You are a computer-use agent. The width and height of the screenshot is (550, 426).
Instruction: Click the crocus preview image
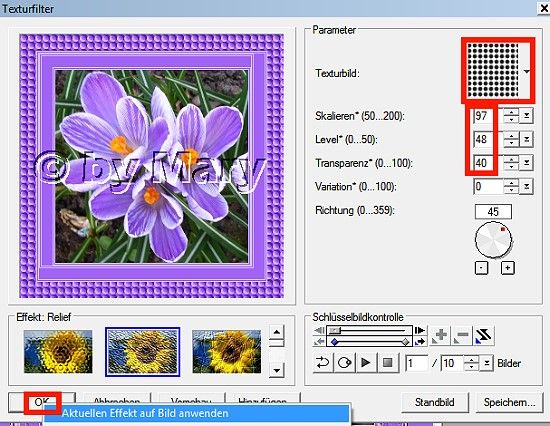coord(152,166)
